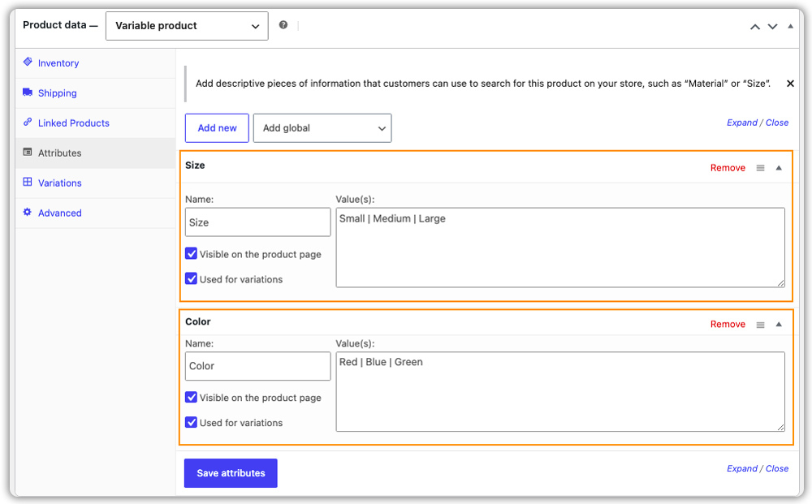This screenshot has height=504, width=812.
Task: Click the Size values resize handle
Action: 780,283
